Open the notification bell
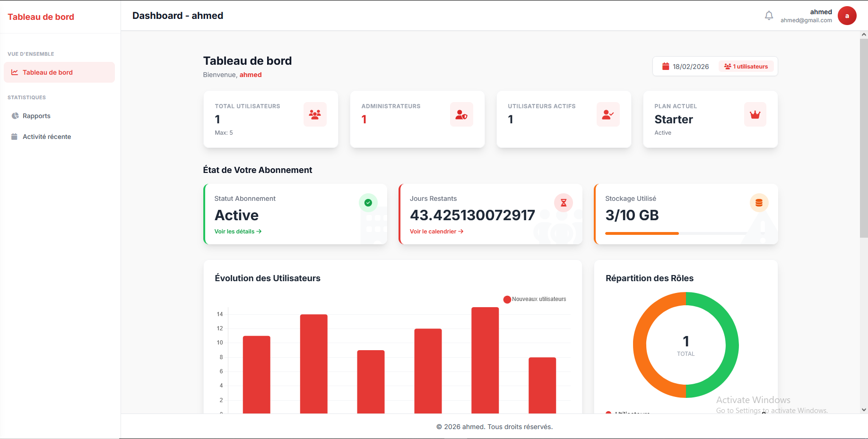The image size is (868, 439). coord(769,15)
